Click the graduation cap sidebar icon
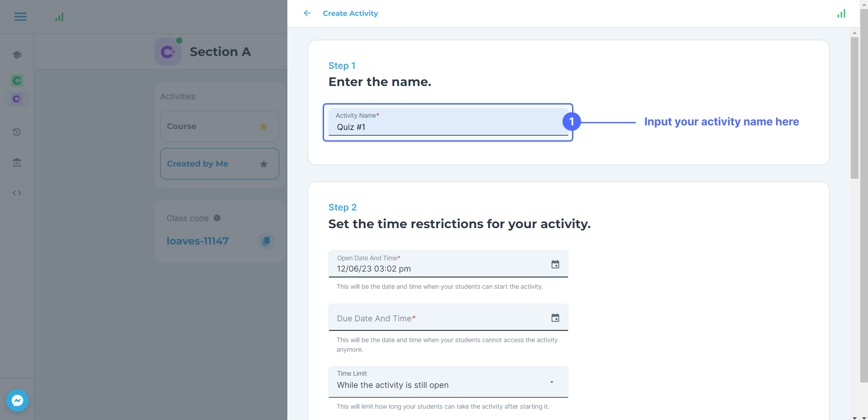The image size is (868, 420). [x=17, y=55]
